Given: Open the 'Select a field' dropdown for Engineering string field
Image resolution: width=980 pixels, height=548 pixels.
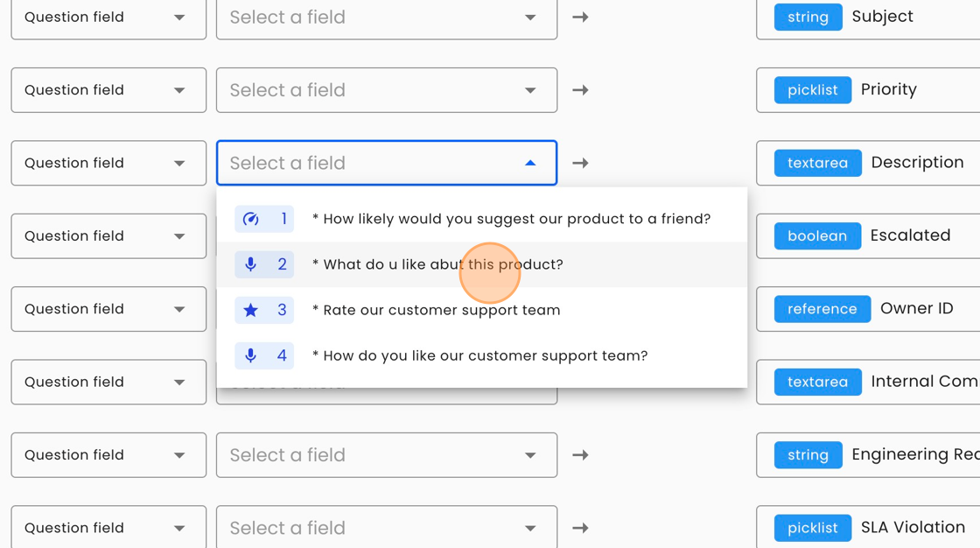Looking at the screenshot, I should tap(386, 455).
